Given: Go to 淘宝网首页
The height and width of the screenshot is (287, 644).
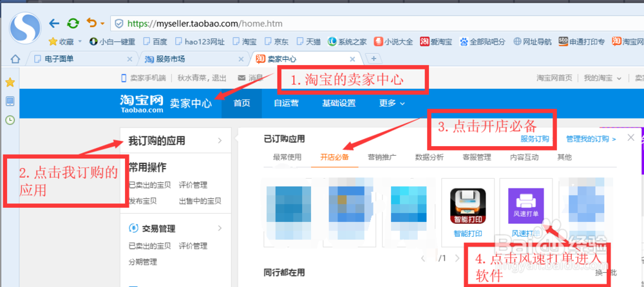Looking at the screenshot, I should pyautogui.click(x=554, y=78).
